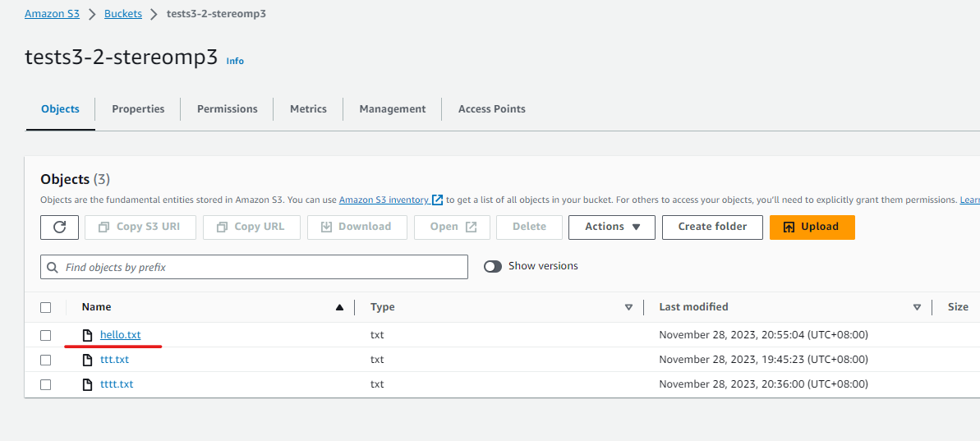Open the Access Points tab

pyautogui.click(x=492, y=108)
